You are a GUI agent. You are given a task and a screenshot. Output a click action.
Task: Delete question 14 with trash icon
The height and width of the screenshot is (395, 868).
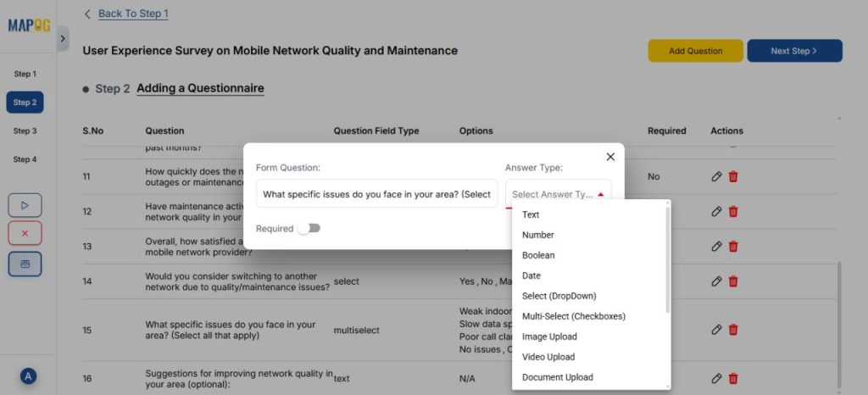tap(733, 281)
